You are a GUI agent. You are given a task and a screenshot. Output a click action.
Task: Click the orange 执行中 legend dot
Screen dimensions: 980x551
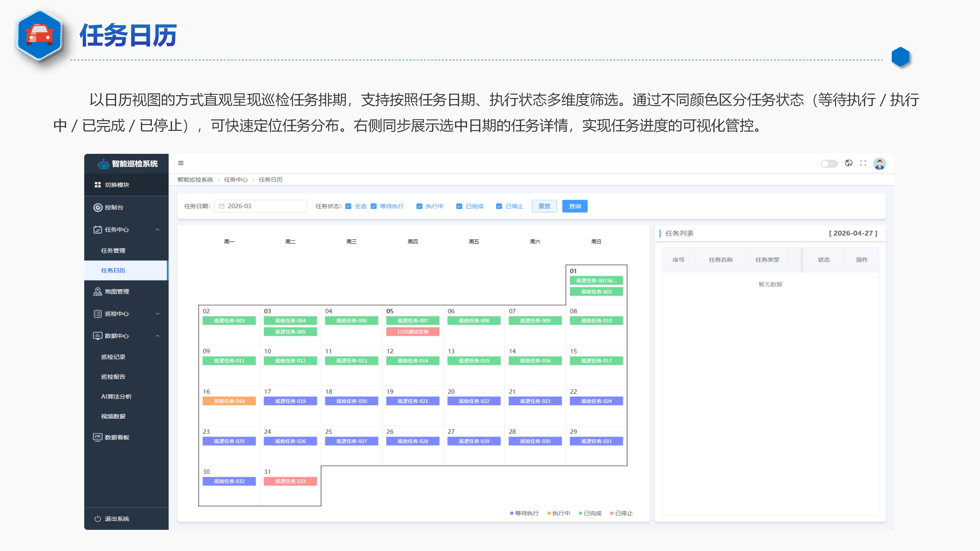[549, 513]
